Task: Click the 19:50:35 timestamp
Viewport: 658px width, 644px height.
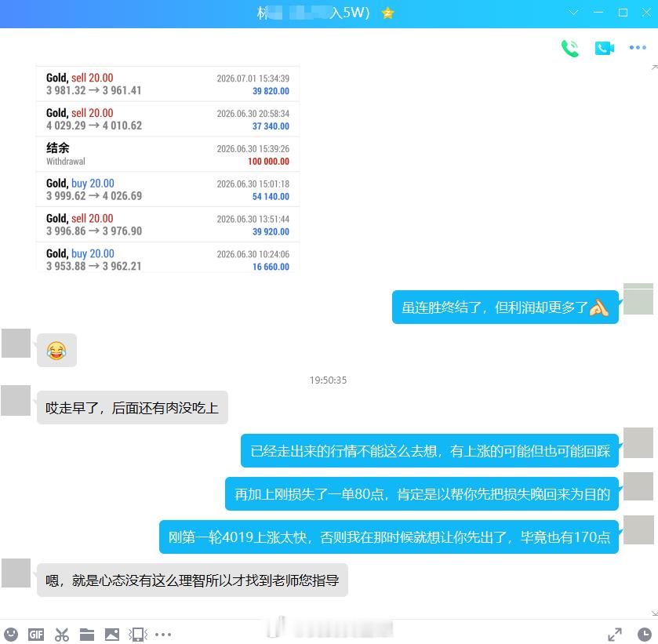Action: coord(328,380)
